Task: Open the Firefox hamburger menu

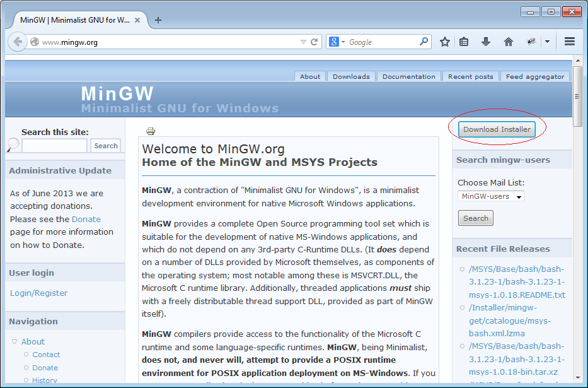Action: click(x=570, y=41)
